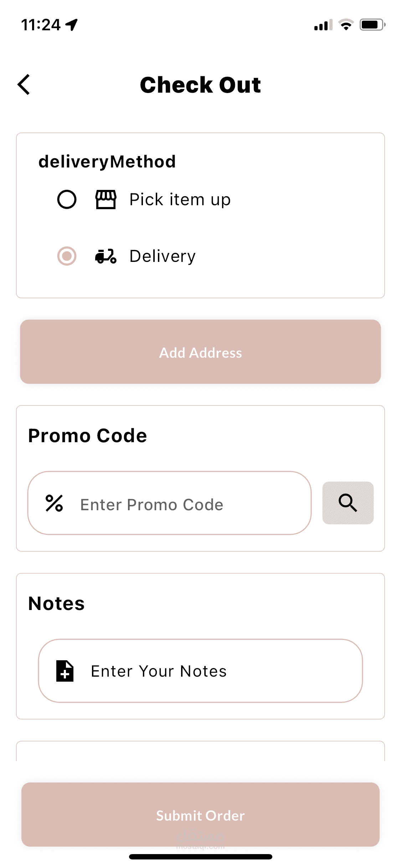Click the delivery scooter icon
This screenshot has height=868, width=401.
pos(106,256)
